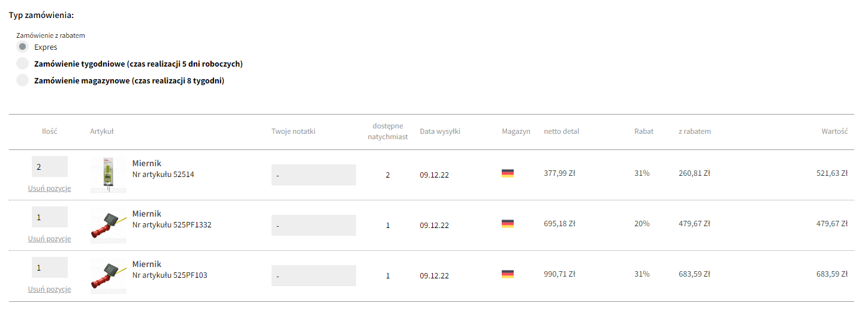The height and width of the screenshot is (309, 868).
Task: Open Miernik product name for 525PF103
Action: (x=147, y=265)
